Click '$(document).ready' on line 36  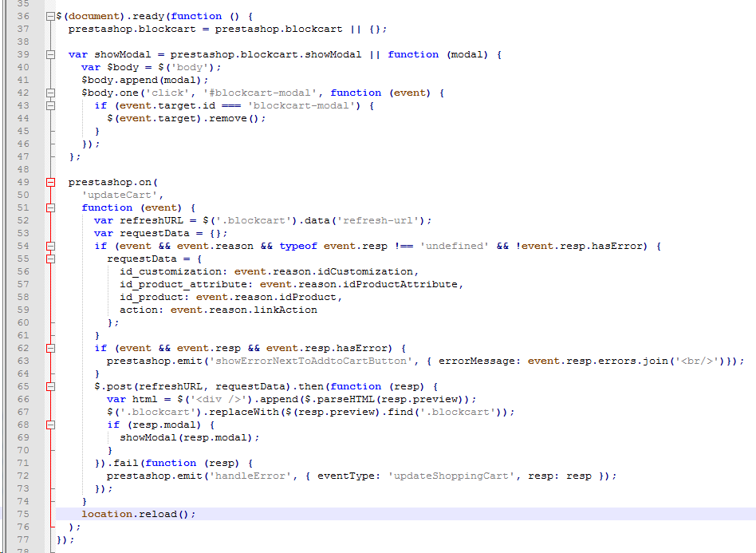pyautogui.click(x=110, y=17)
